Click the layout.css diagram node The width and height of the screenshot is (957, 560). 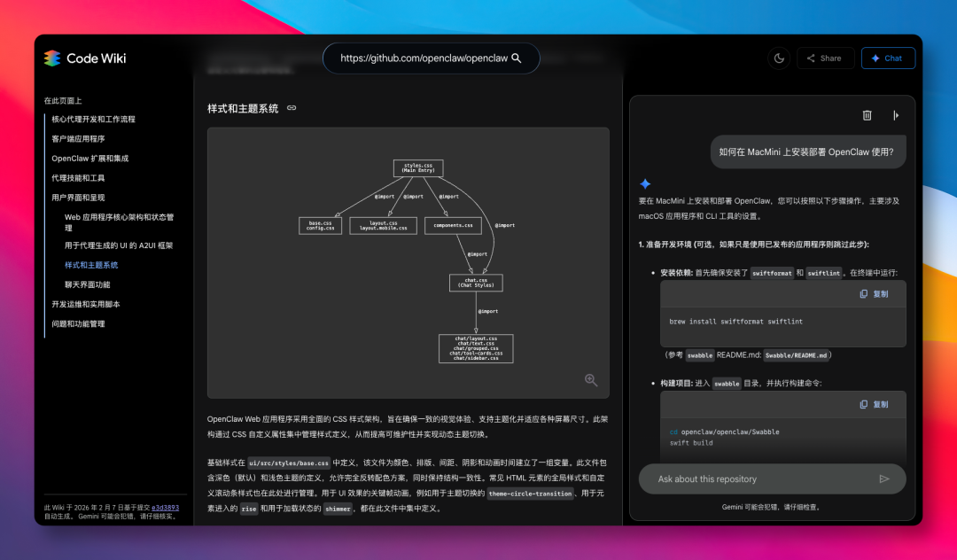[384, 225]
